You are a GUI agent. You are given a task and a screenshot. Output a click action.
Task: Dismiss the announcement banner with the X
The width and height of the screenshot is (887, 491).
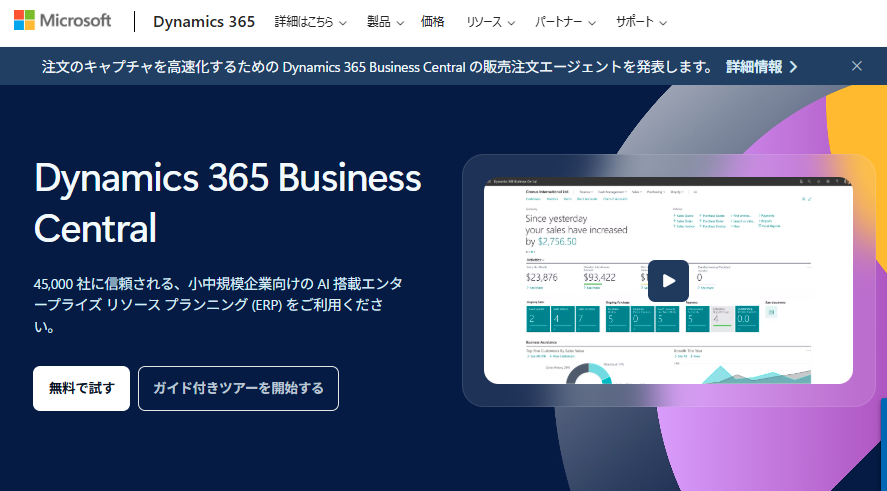point(857,66)
